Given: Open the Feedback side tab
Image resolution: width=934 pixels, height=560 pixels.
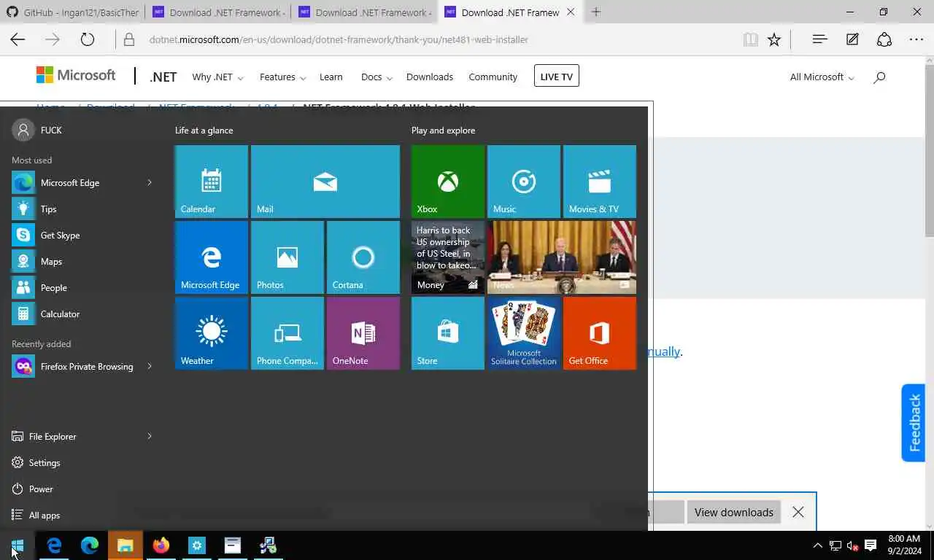Looking at the screenshot, I should [x=914, y=423].
